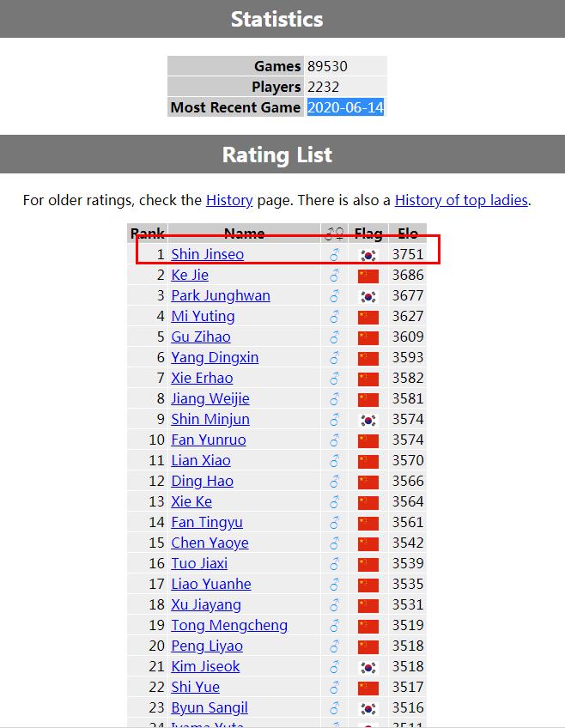Click the gender column header symbol
Screen dimensions: 565x728
click(x=335, y=234)
